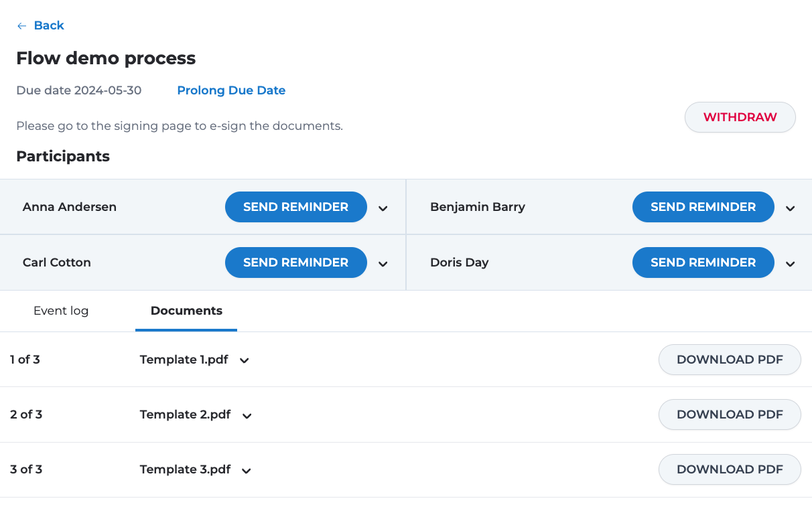Expand Carl Cotton participant details chevron
812x525 pixels.
[x=383, y=264]
